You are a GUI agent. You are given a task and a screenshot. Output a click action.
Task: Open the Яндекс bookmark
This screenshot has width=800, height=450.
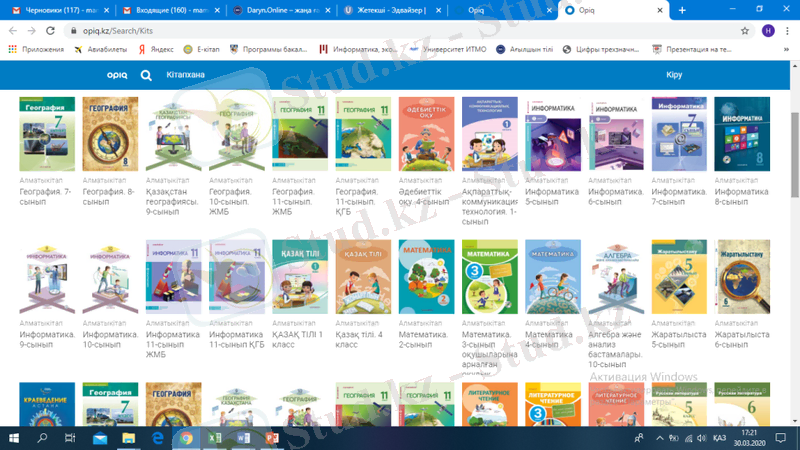(x=157, y=48)
